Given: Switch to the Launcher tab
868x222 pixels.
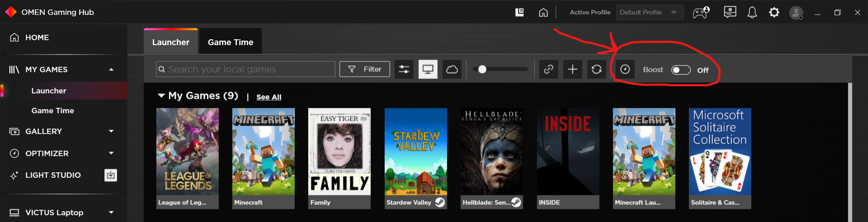Looking at the screenshot, I should pos(171,42).
